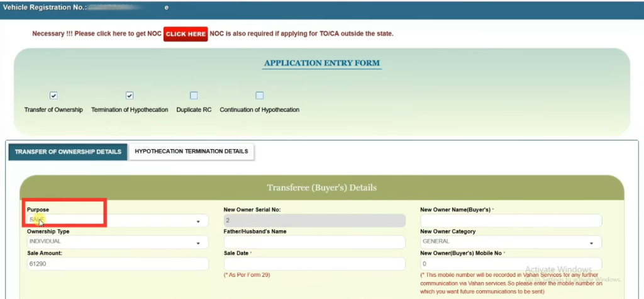
Task: Click the Sale Date field
Action: click(x=314, y=264)
